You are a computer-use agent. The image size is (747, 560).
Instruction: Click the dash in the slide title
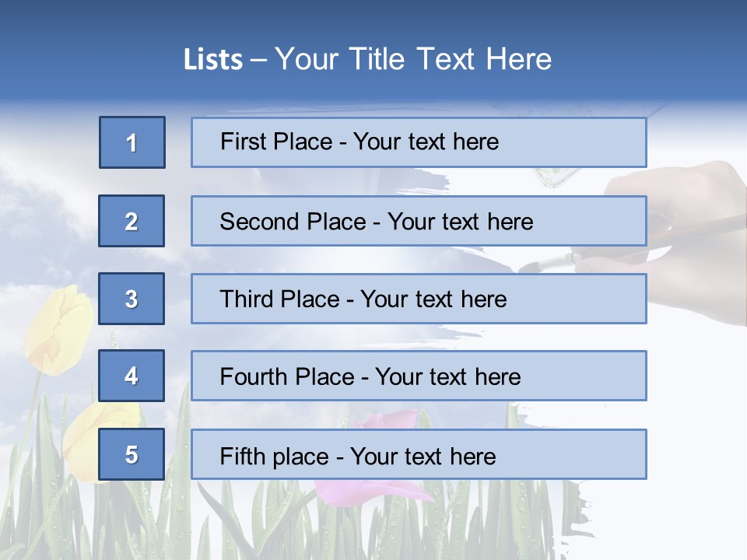coord(258,60)
